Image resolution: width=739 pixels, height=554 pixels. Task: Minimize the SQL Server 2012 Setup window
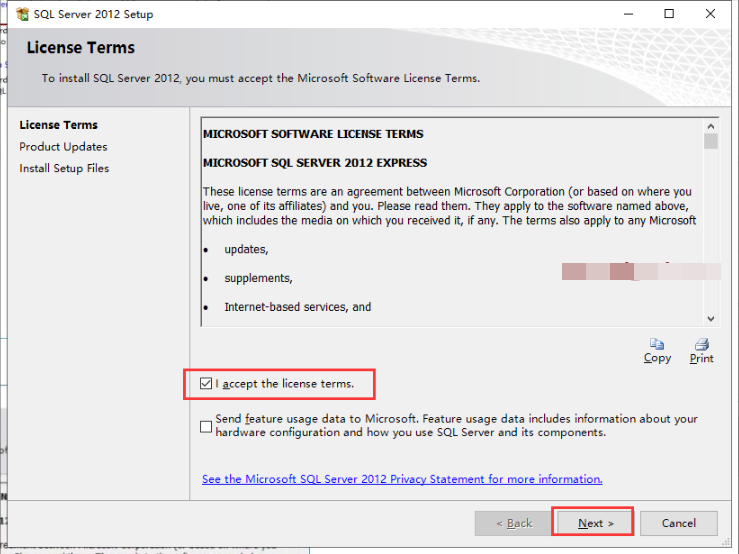coord(628,14)
